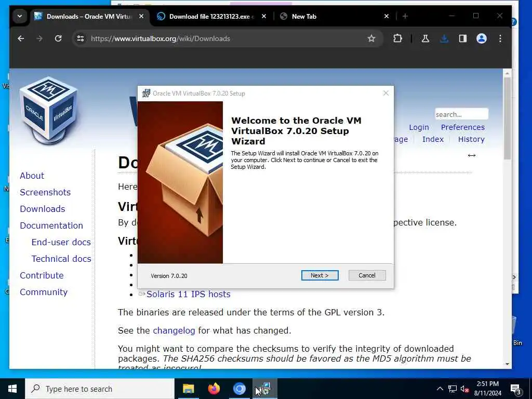Open the browser three-dot menu
Viewport: 532px width, 399px height.
[x=500, y=38]
